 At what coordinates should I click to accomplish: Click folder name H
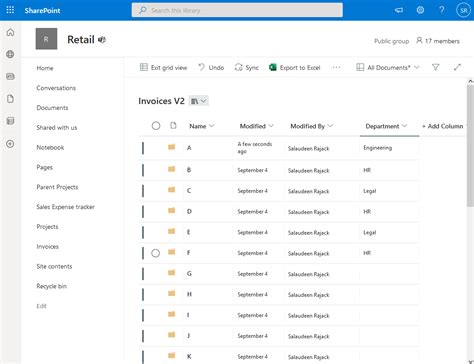pyautogui.click(x=189, y=294)
